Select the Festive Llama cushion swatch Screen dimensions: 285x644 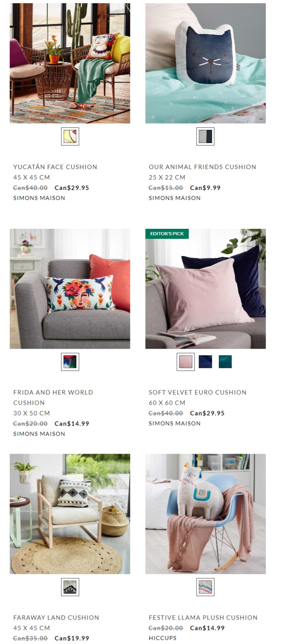click(206, 587)
